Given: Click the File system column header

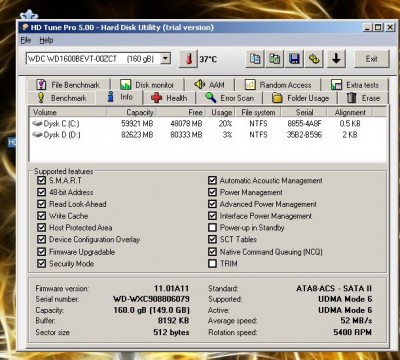Looking at the screenshot, I should click(258, 112).
